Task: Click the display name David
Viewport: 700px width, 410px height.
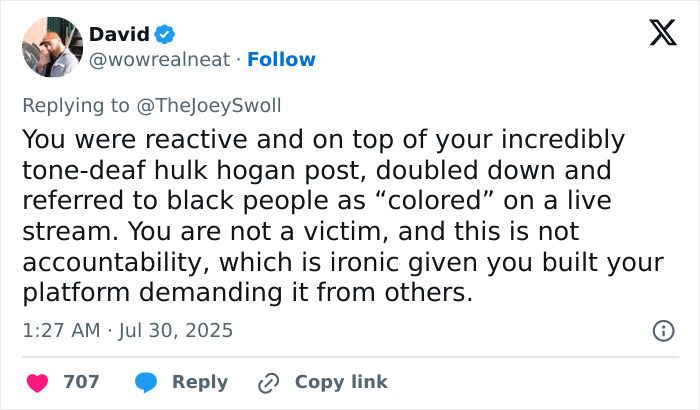Action: [119, 34]
